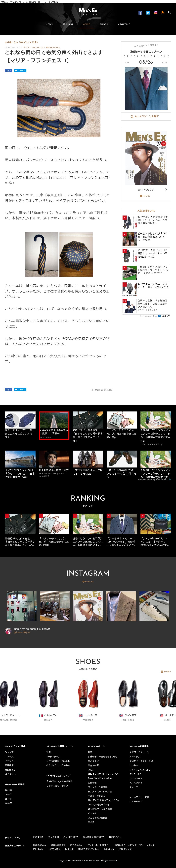This screenshot has width=176, height=868.
Task: Open the footer link 365日Vゾーン
Action: coord(53,757)
